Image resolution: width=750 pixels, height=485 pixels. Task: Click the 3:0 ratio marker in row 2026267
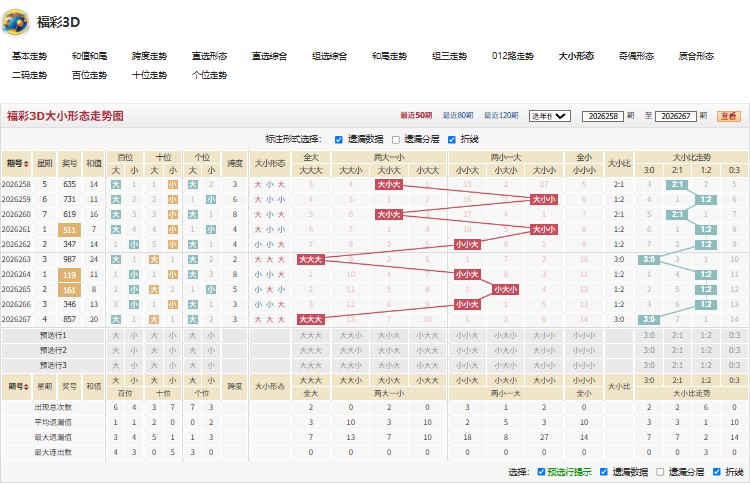(649, 319)
